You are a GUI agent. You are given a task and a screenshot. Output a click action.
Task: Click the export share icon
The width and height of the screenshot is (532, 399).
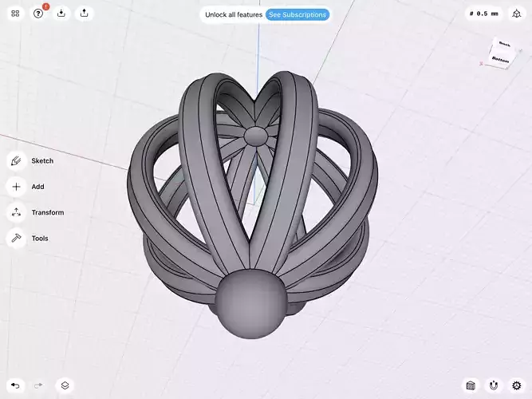pyautogui.click(x=84, y=14)
